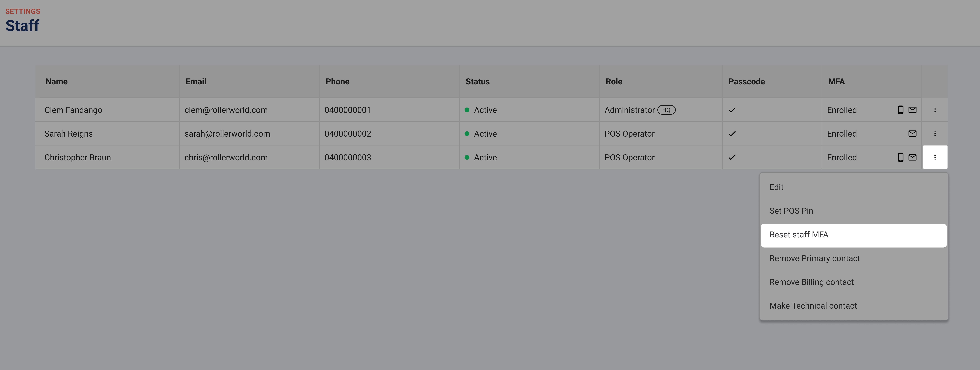Image resolution: width=980 pixels, height=370 pixels.
Task: Click the Christopher Braun name cell
Action: 78,157
